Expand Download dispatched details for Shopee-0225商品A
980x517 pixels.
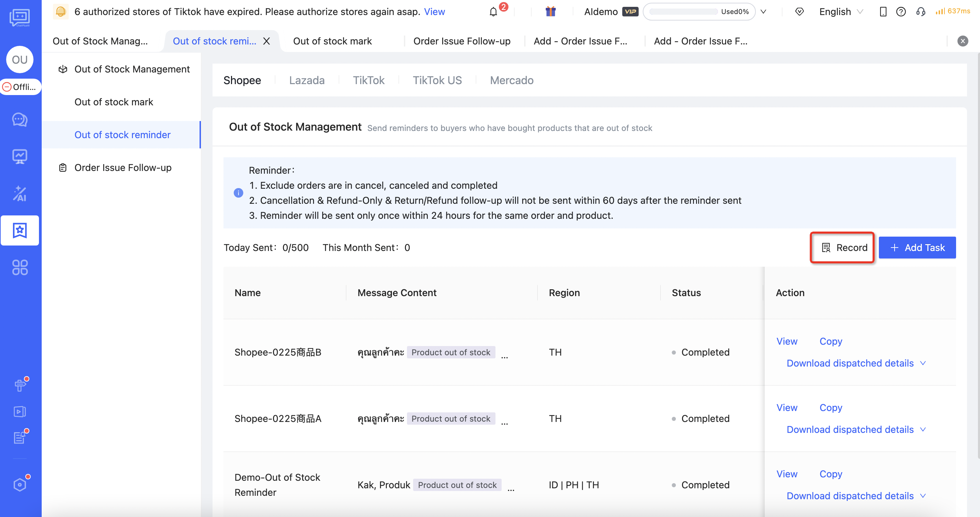[856, 429]
